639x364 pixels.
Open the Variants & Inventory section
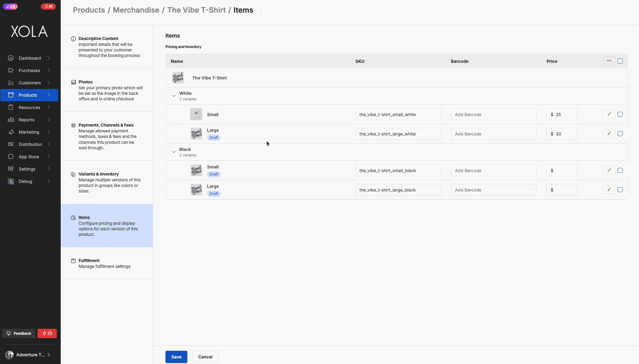click(107, 182)
